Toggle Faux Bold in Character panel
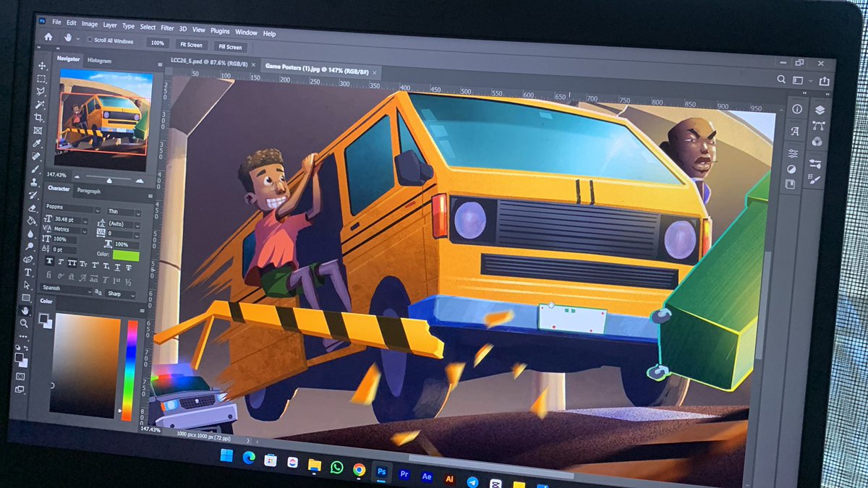 tap(50, 261)
